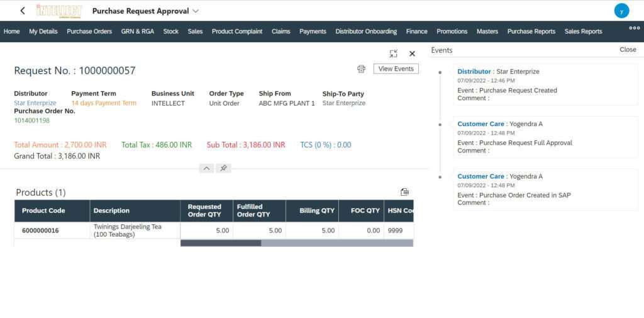Screen dimensions: 644x318
Task: Close the Events panel
Action: 627,50
